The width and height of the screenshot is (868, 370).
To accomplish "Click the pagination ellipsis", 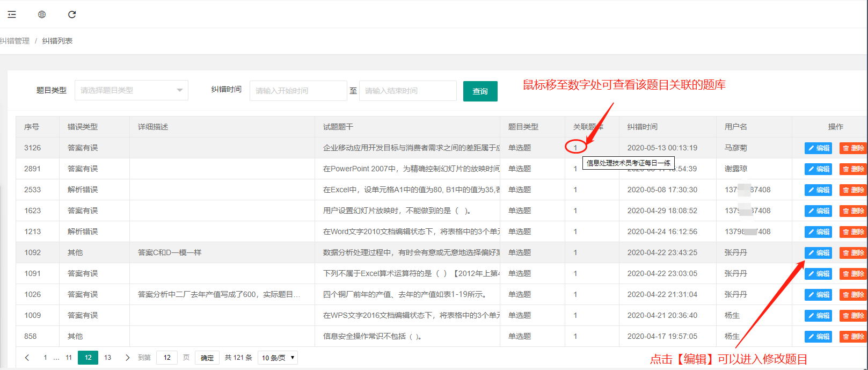I will [x=56, y=358].
